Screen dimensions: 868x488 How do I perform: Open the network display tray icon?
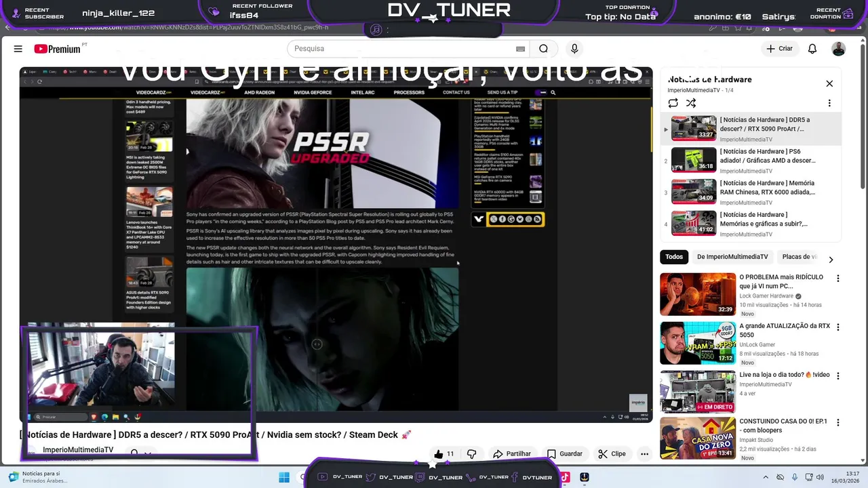(809, 477)
